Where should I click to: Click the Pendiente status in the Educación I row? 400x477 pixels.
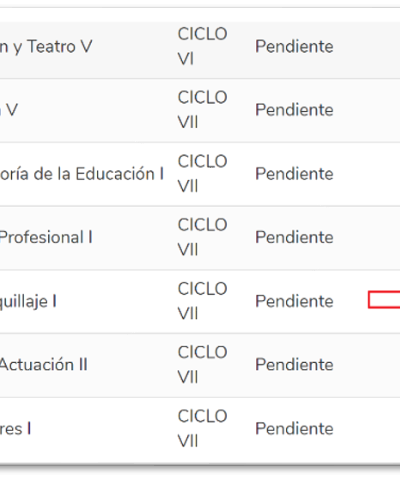tap(294, 174)
